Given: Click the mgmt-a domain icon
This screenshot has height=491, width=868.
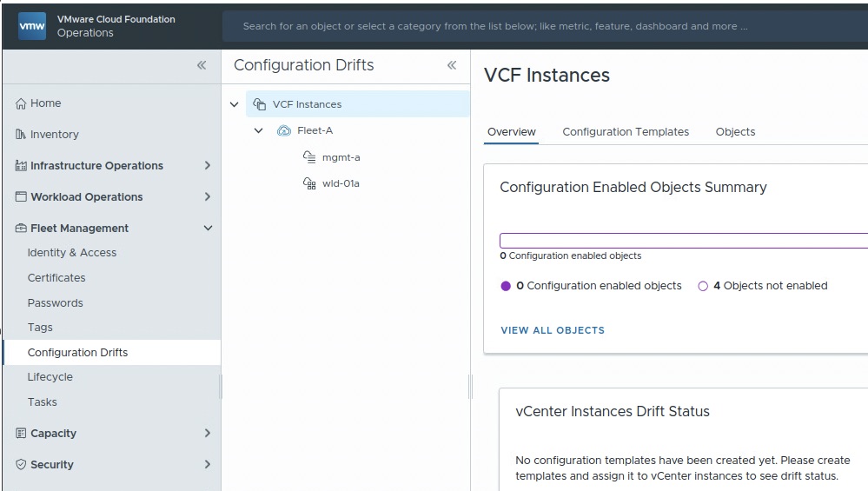Looking at the screenshot, I should [x=309, y=156].
